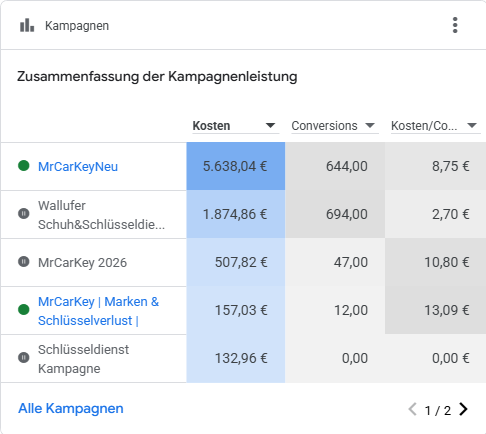Viewport: 486px width, 434px height.
Task: Open the Conversions column dropdown
Action: click(x=335, y=126)
